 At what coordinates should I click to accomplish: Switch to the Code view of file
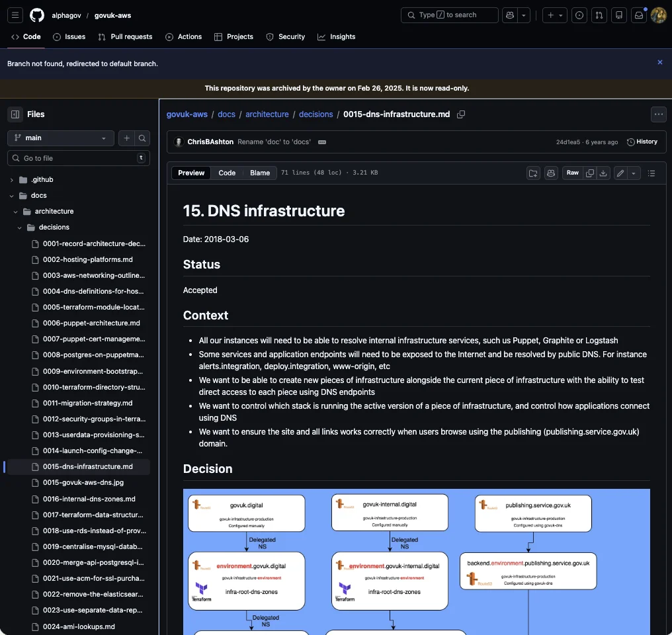pyautogui.click(x=227, y=173)
